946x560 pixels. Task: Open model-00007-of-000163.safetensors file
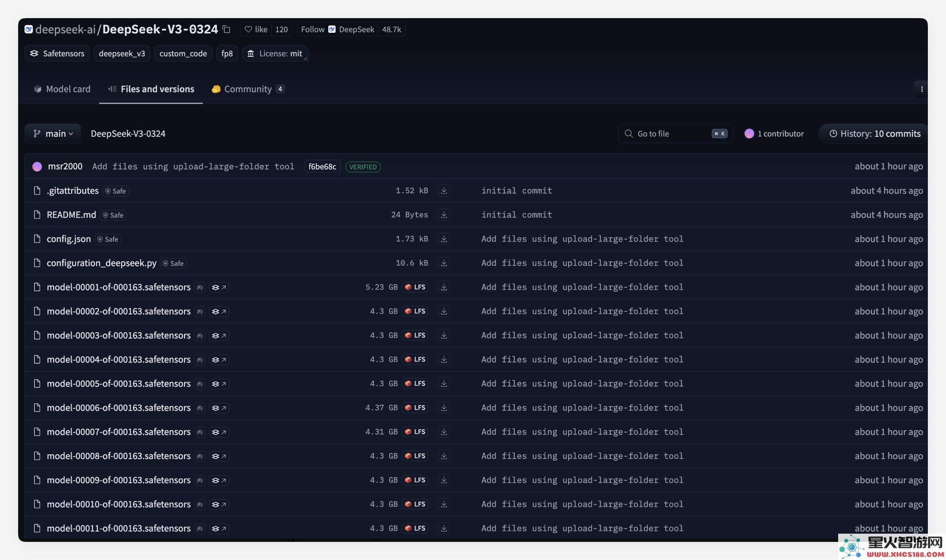coord(119,432)
